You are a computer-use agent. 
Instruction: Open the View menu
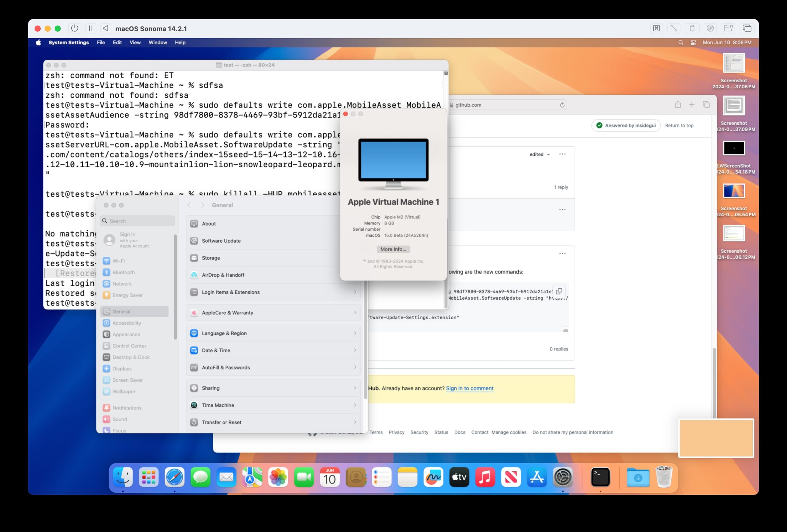pyautogui.click(x=135, y=43)
